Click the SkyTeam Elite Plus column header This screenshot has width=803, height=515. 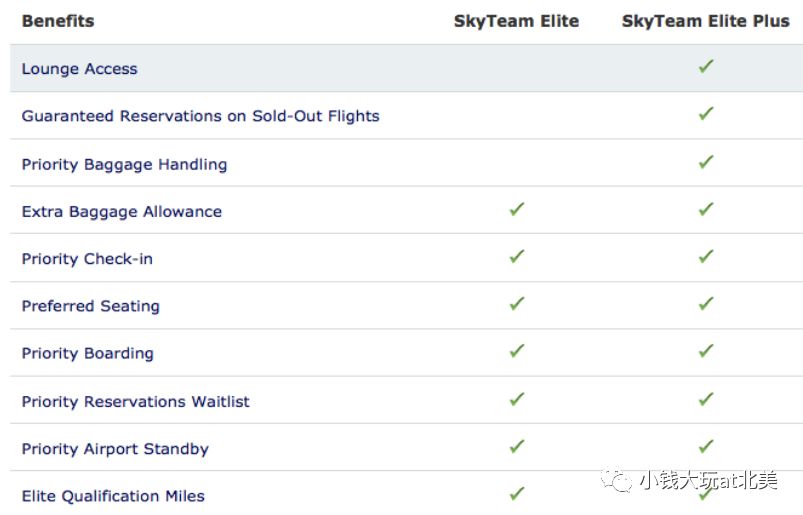706,21
